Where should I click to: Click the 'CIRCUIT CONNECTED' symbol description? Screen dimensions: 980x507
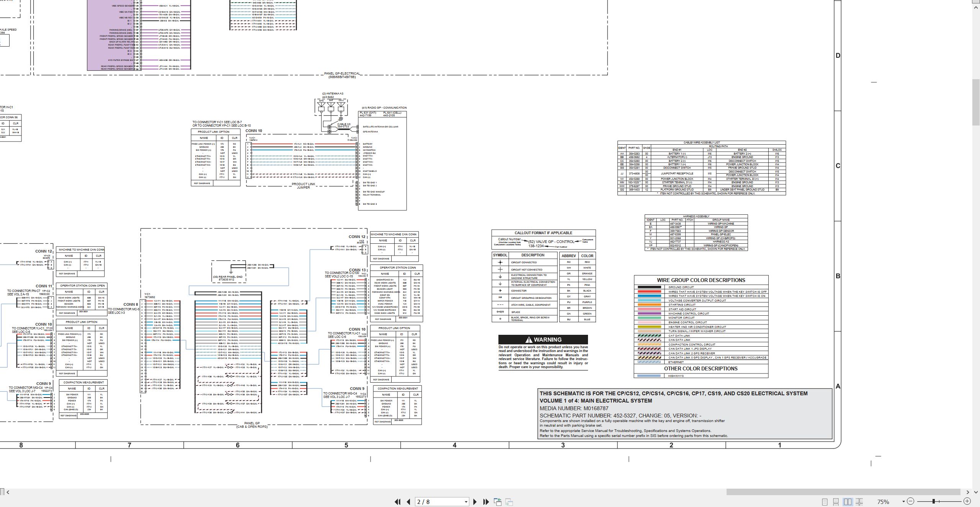[x=524, y=262]
